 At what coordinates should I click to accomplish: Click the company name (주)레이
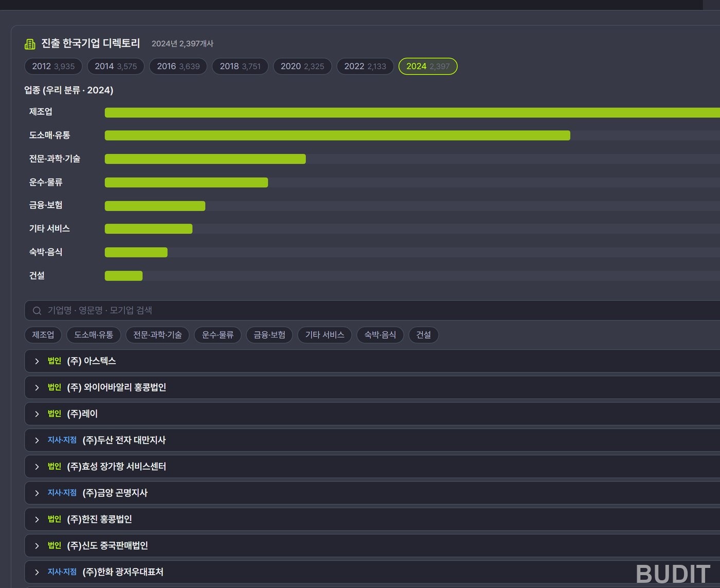82,414
